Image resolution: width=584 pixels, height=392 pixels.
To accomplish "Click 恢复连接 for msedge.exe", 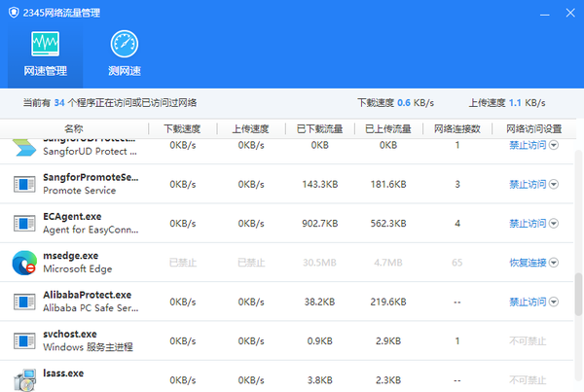I will coord(528,262).
